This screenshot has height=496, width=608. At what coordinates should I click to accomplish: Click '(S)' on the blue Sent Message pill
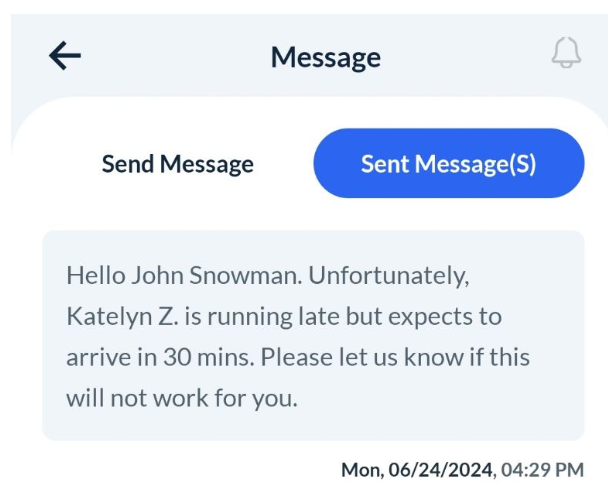click(x=521, y=164)
